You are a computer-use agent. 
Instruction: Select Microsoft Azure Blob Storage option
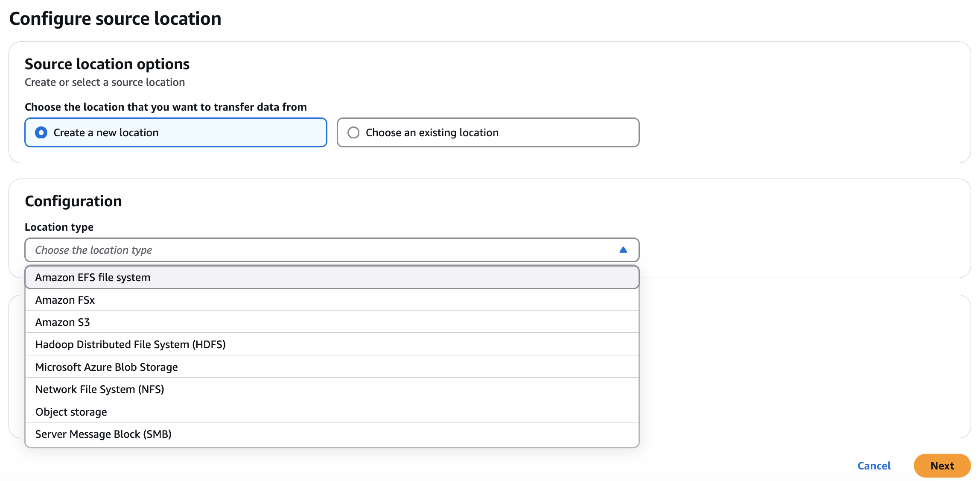[x=106, y=367]
